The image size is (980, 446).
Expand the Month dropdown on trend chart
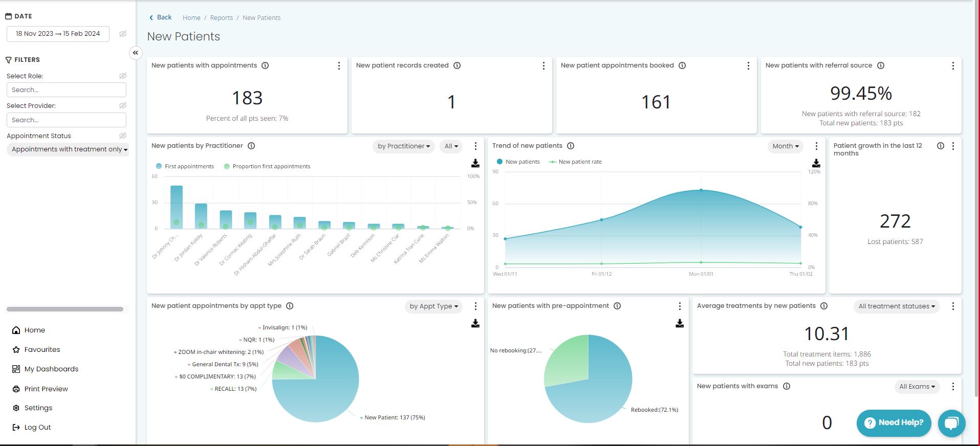(785, 146)
